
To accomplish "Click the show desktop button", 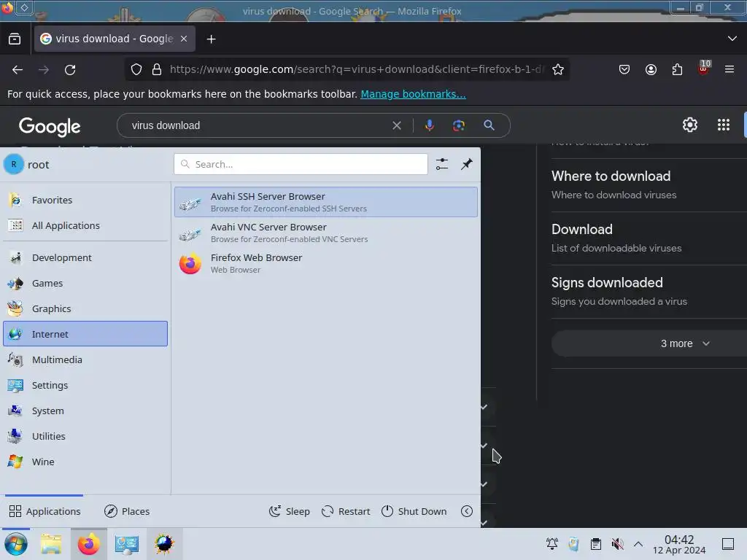I will [728, 544].
